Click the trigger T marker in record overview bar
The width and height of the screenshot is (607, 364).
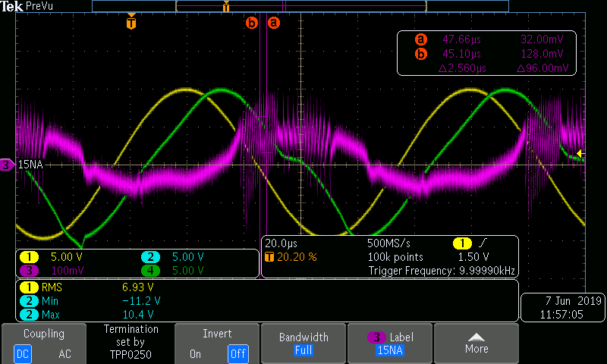pyautogui.click(x=226, y=6)
